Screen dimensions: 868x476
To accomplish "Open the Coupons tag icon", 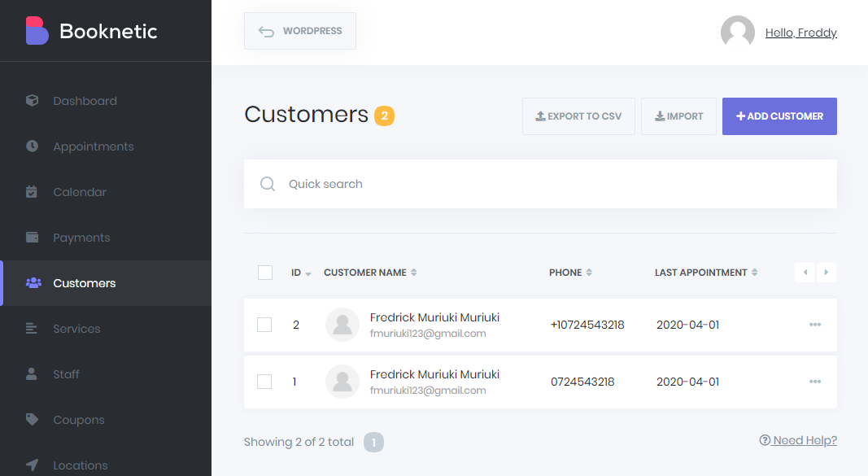I will pyautogui.click(x=32, y=420).
